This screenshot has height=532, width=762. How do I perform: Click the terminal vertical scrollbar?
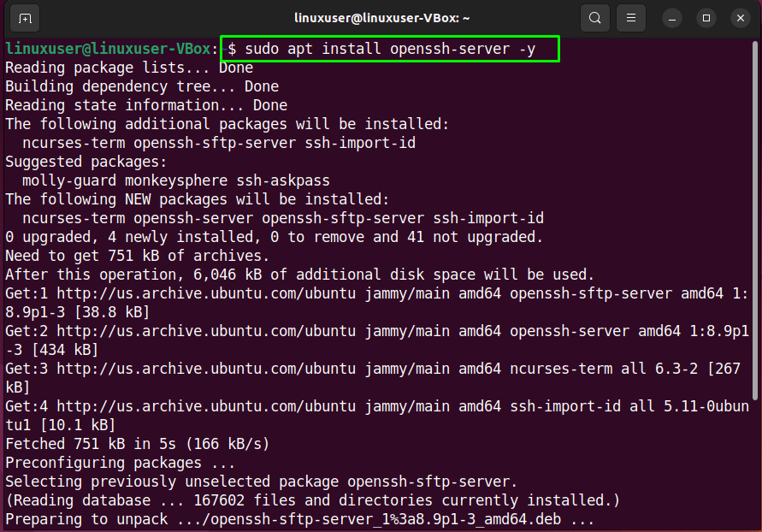point(754,221)
